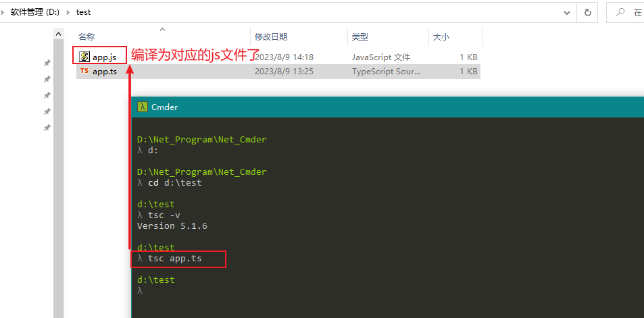Click date 2023/8/9 13:25 of app.ts
This screenshot has width=644, height=318.
(284, 72)
